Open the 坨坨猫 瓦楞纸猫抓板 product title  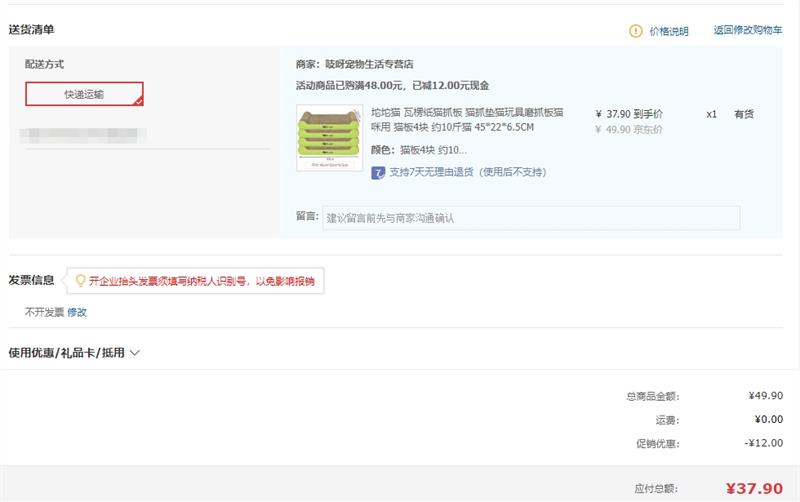[467, 120]
